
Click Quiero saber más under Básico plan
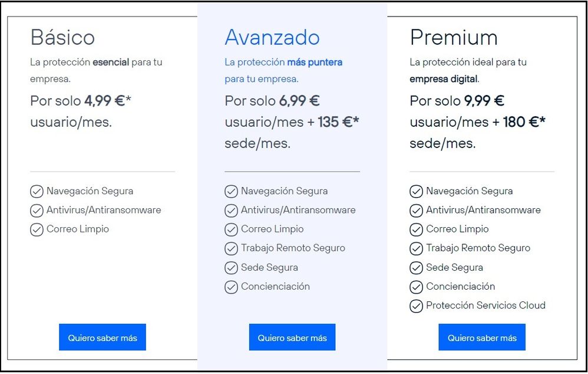pos(102,337)
